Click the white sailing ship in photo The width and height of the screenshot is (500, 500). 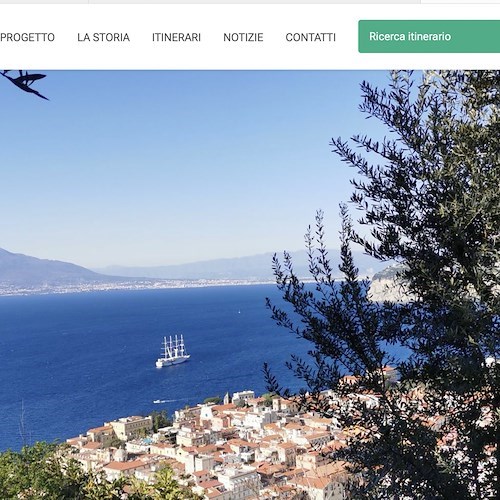click(173, 351)
